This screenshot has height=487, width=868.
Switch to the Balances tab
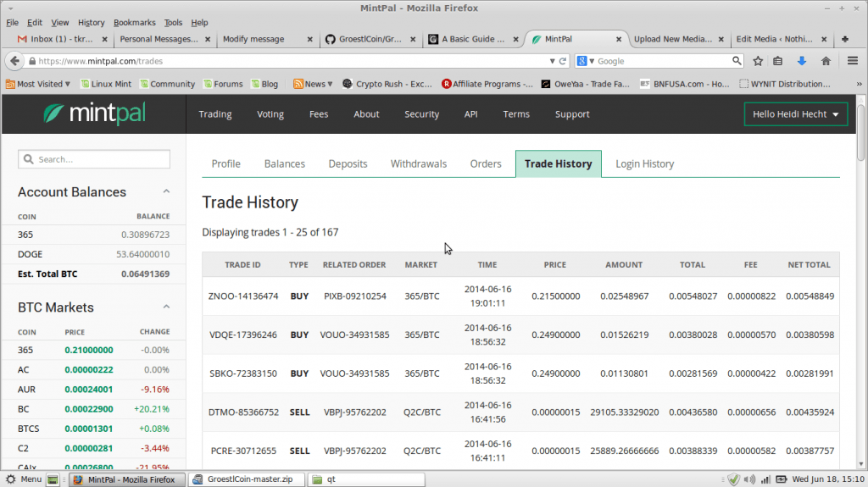coord(285,163)
